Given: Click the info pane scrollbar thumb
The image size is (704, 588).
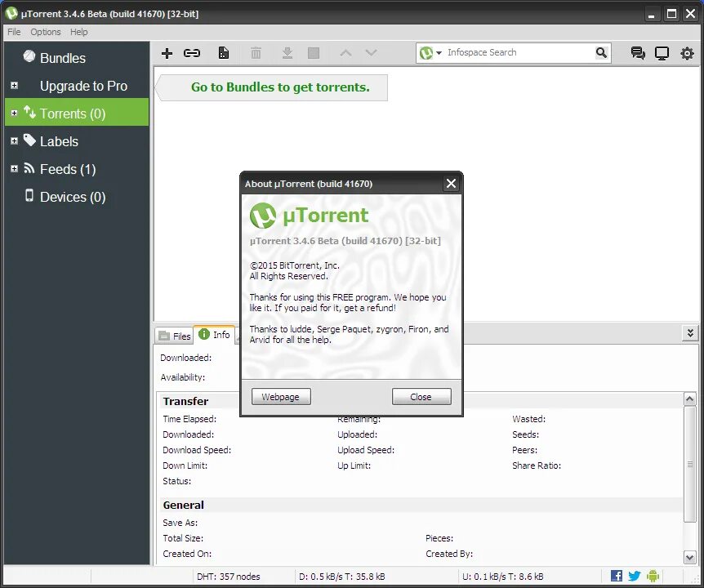Looking at the screenshot, I should coord(689,464).
